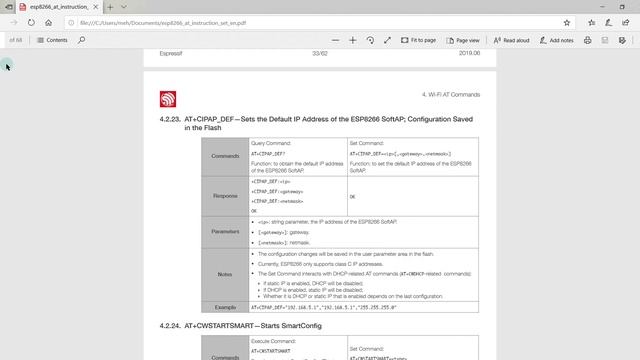Click the set-aside tabs icon
The image size is (640, 360).
9,7
